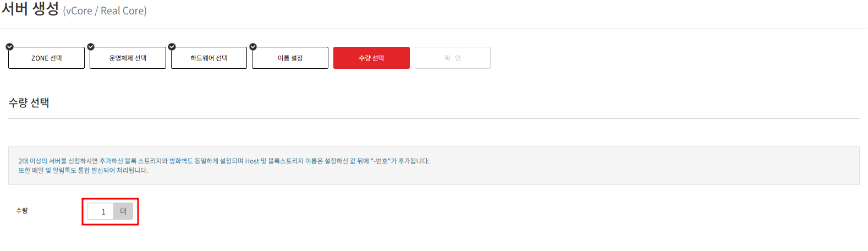
Task: Click the notice line starting with 2대 이상의 서버
Action: pyautogui.click(x=224, y=161)
